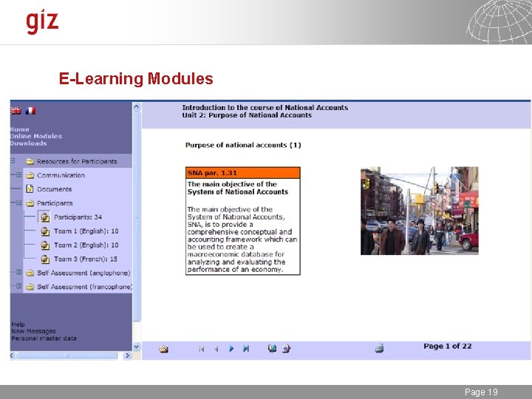Screen dimensions: 532x399
Task: Switch to French via the French flag
Action: click(x=30, y=111)
